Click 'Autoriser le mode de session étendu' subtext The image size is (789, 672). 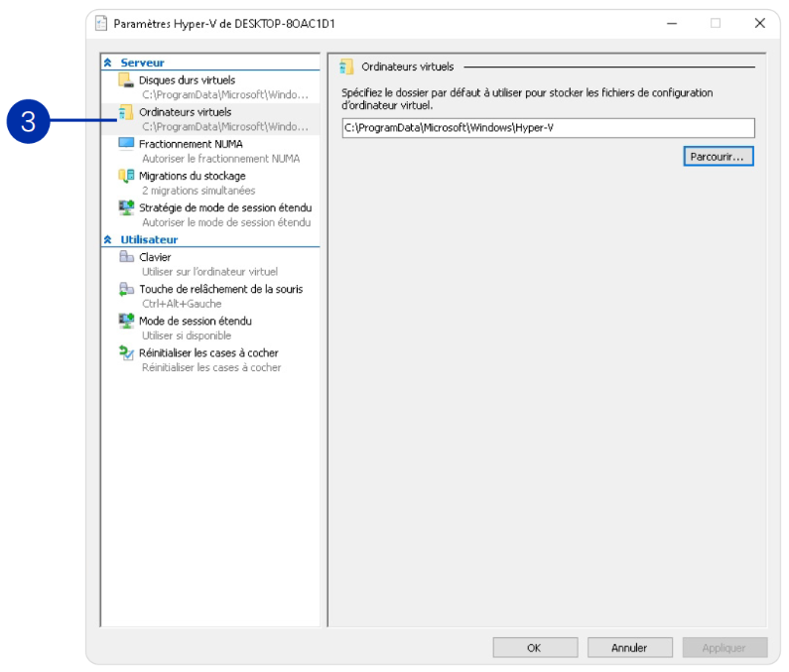tap(226, 222)
